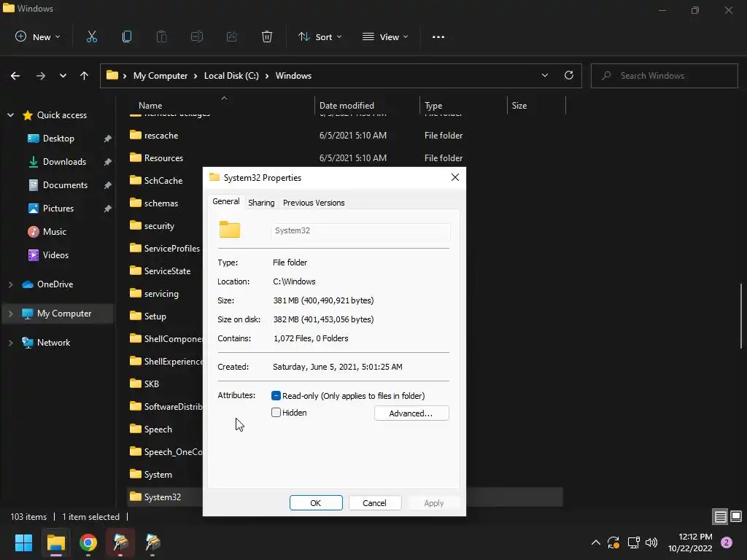Open the View dropdown menu

[x=385, y=36]
